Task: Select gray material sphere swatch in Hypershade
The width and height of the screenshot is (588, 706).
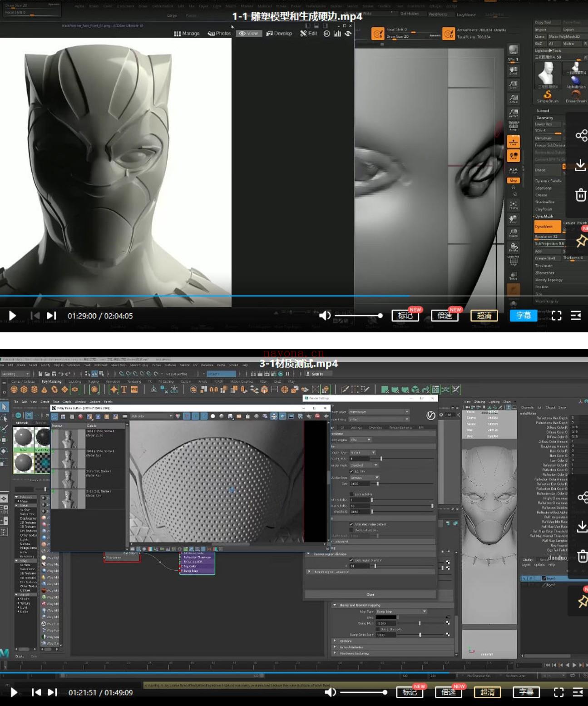Action: click(23, 438)
